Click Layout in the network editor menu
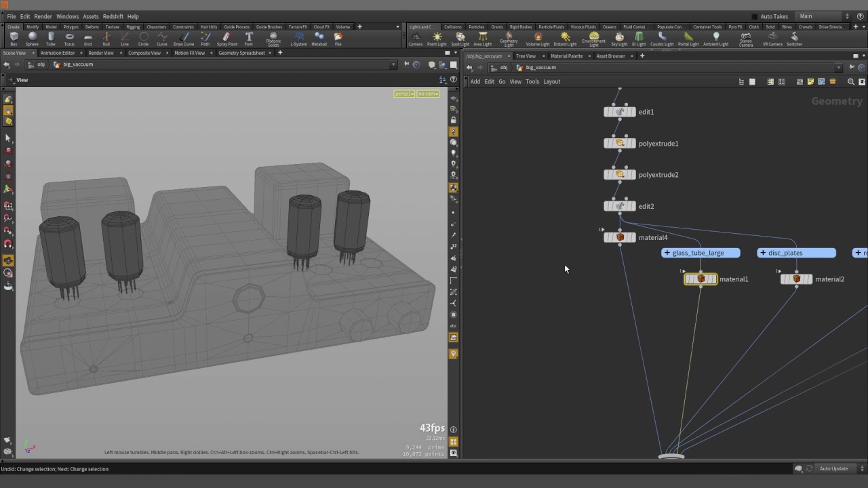Viewport: 868px width, 488px height. 551,81
